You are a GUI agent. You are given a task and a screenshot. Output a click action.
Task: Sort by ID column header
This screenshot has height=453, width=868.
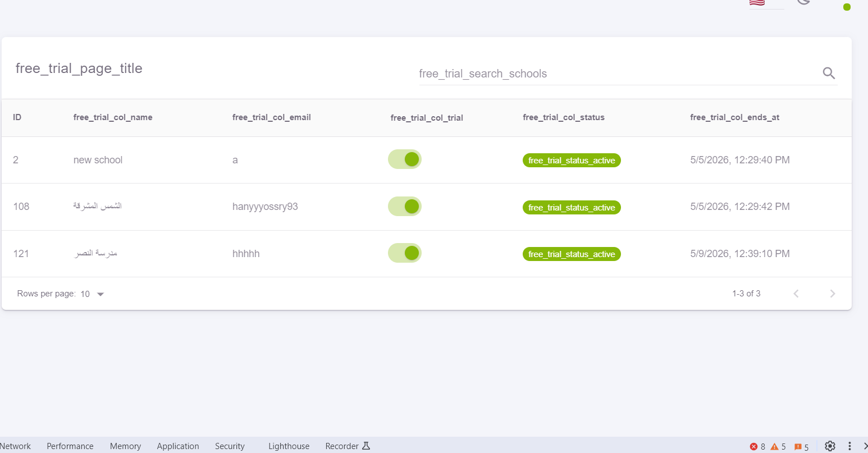point(17,117)
